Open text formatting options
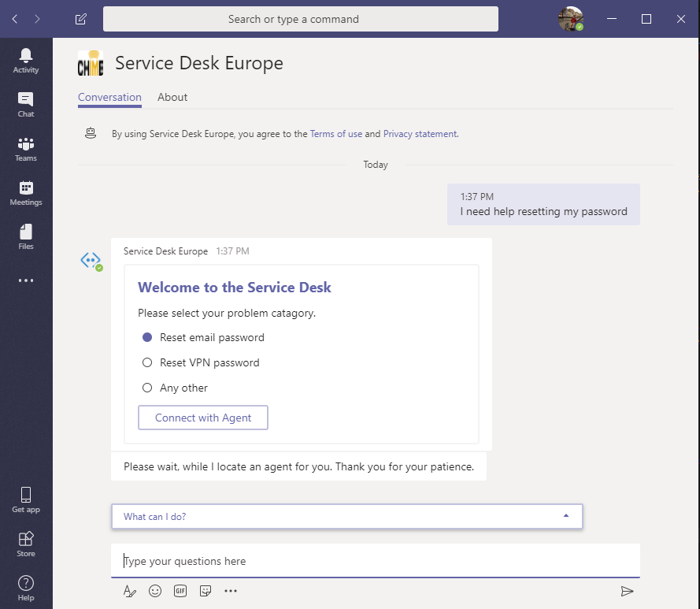The height and width of the screenshot is (609, 700). pos(129,591)
